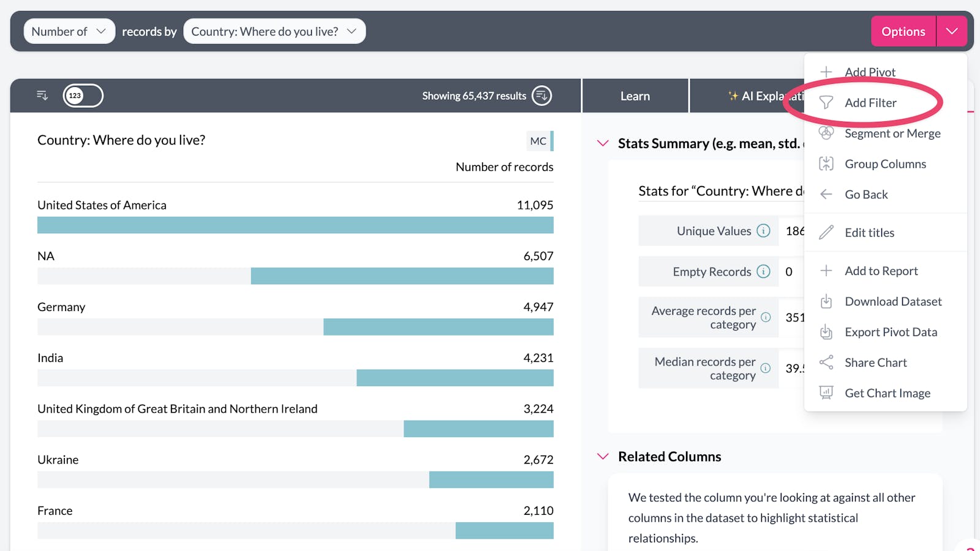Click the info icon next to Empty Records
The height and width of the screenshot is (551, 980).
(763, 271)
